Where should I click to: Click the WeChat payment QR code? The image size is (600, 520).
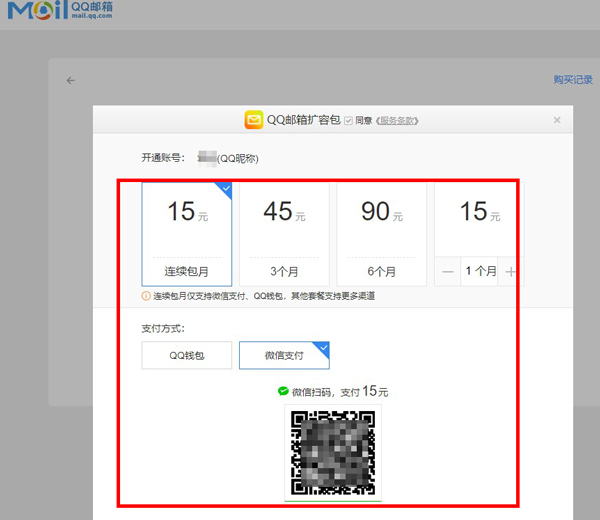(332, 452)
